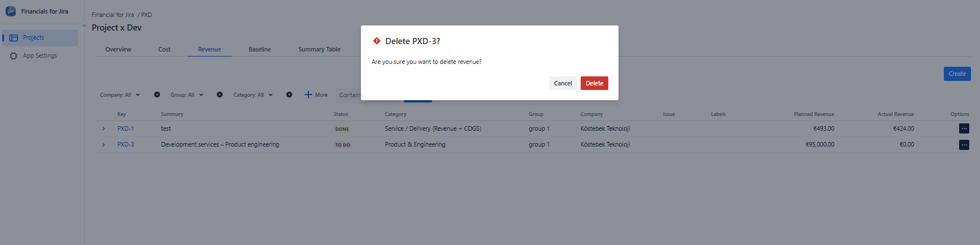Click the Category column header
980x245 pixels.
395,114
